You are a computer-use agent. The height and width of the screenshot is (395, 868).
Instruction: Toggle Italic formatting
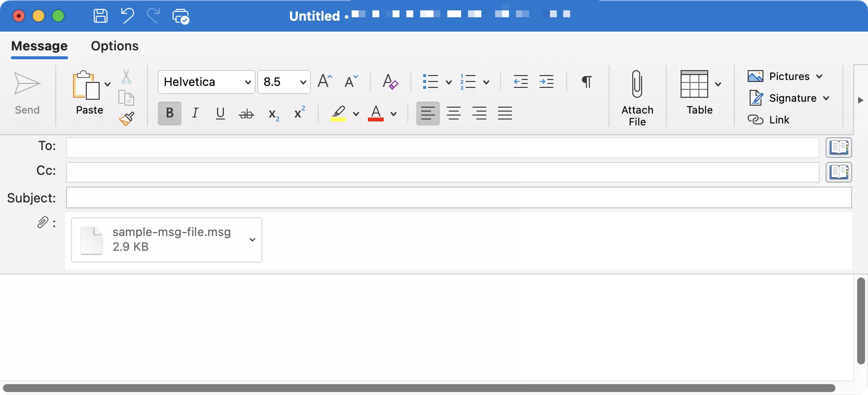[x=195, y=113]
